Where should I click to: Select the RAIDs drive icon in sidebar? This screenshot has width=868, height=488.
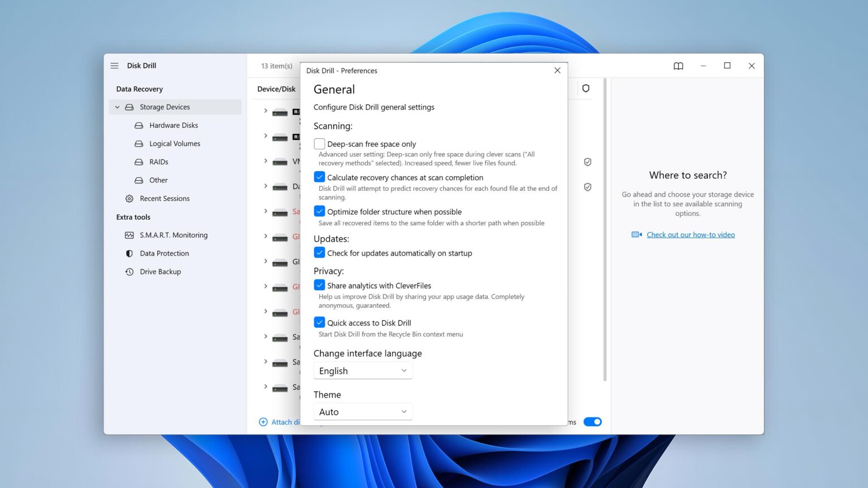139,162
